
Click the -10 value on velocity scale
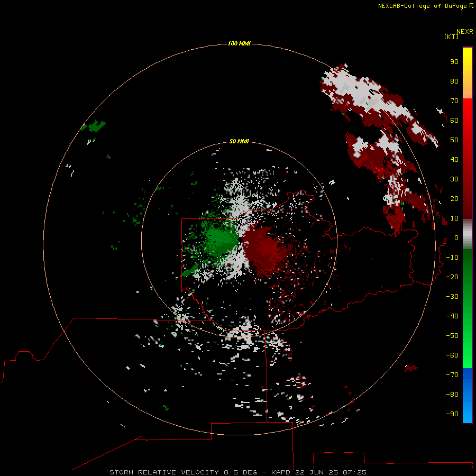click(x=452, y=258)
